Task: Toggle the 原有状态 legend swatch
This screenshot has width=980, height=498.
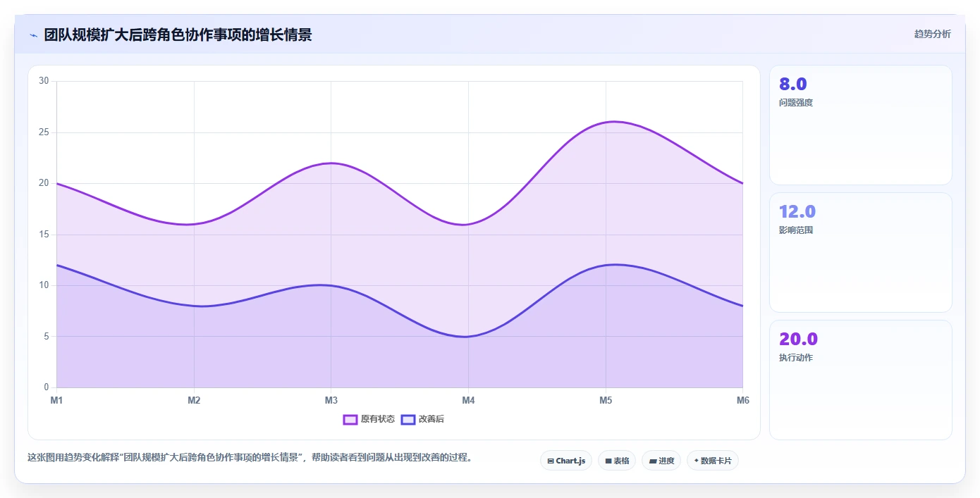Action: tap(350, 419)
